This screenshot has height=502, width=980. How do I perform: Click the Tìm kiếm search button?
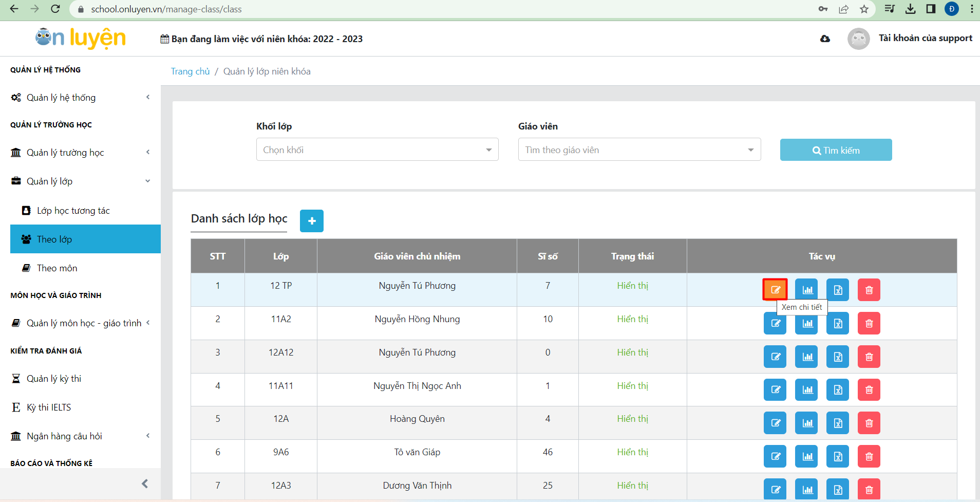[x=836, y=150]
